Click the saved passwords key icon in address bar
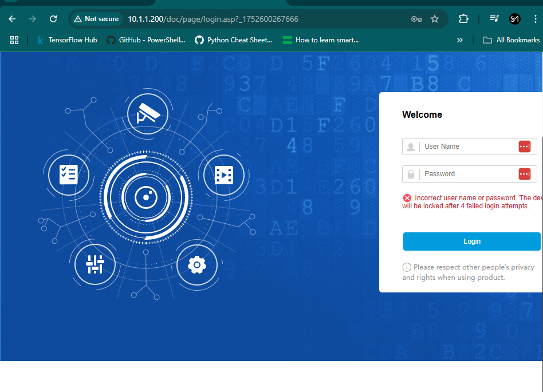This screenshot has width=543, height=392. 416,19
